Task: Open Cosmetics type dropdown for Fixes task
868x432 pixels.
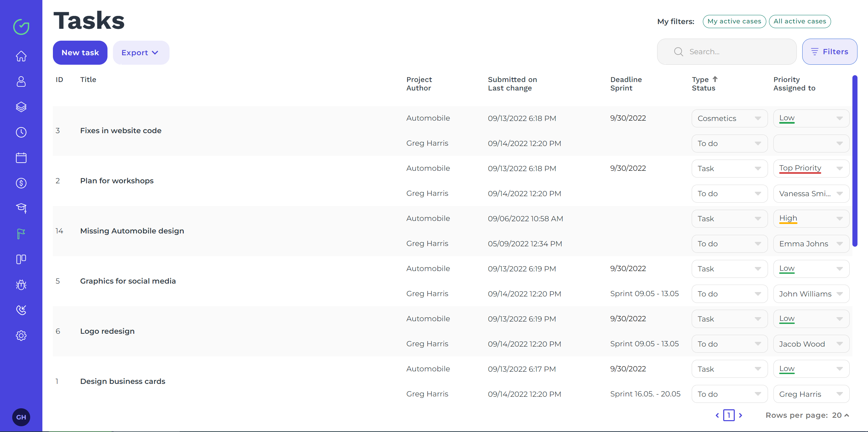Action: click(x=729, y=118)
